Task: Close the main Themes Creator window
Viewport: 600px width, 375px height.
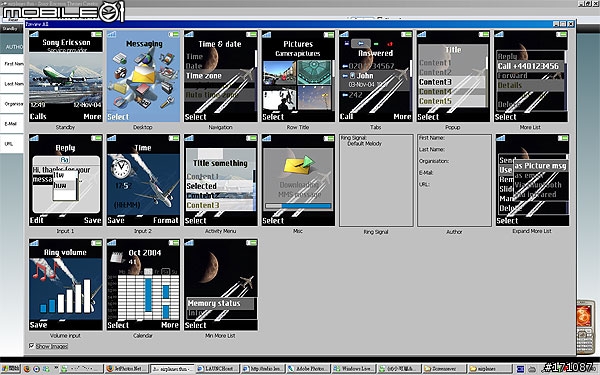Action: tap(596, 3)
